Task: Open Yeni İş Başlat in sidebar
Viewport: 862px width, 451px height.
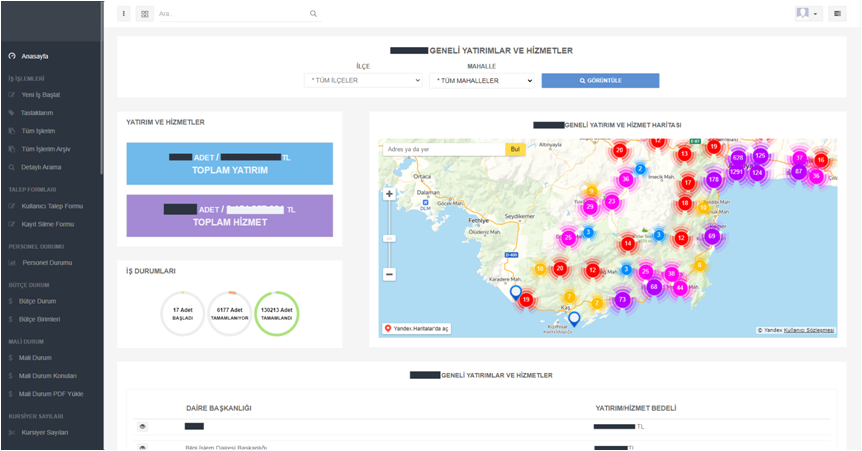Action: [x=41, y=95]
